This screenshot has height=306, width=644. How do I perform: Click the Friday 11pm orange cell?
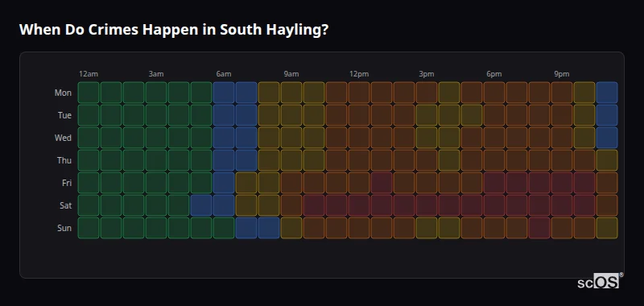click(607, 183)
